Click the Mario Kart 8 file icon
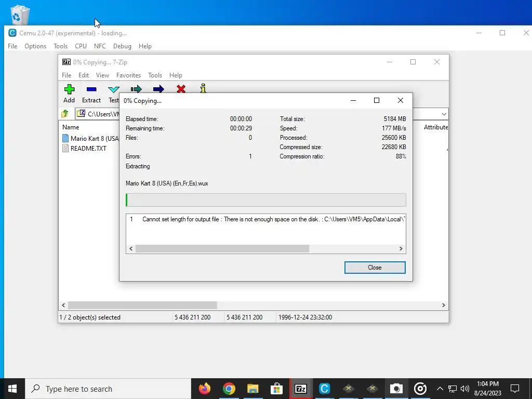Image resolution: width=532 pixels, height=399 pixels. click(x=65, y=138)
